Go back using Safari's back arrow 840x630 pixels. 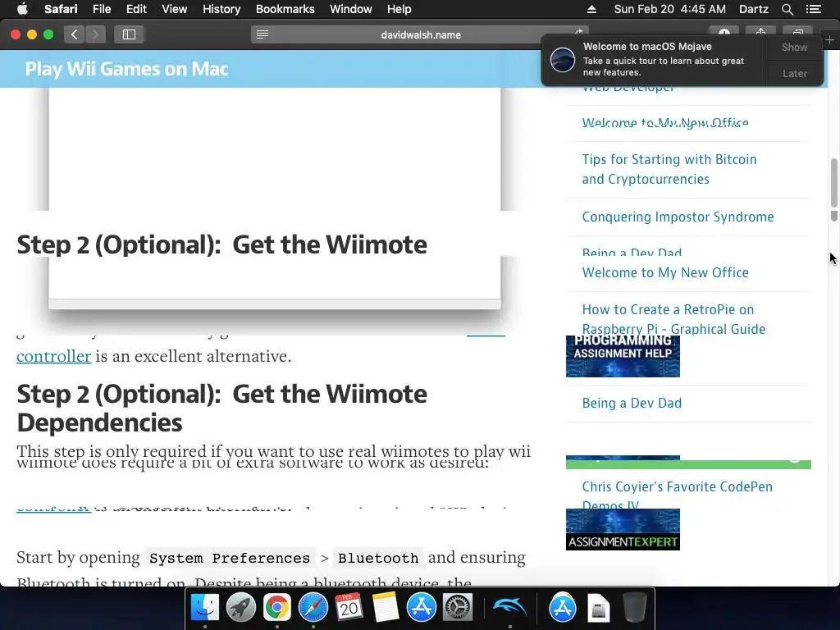tap(75, 34)
